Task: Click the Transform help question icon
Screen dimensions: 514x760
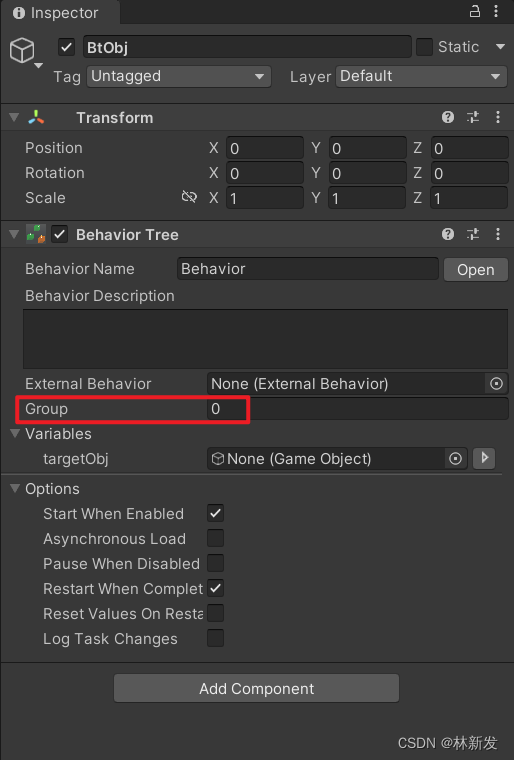Action: [448, 117]
